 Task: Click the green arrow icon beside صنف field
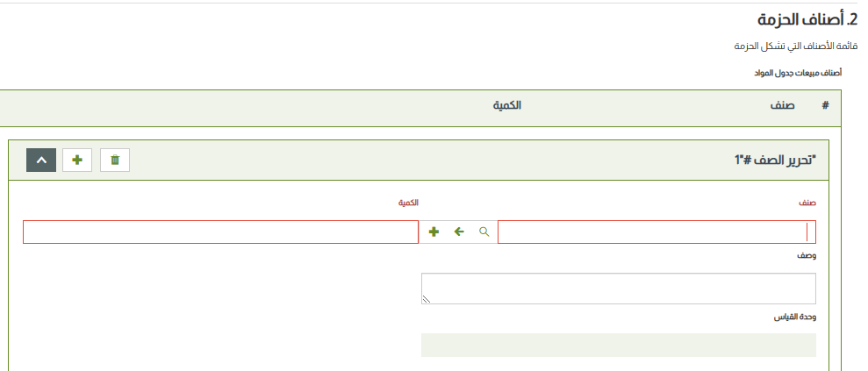tap(459, 232)
